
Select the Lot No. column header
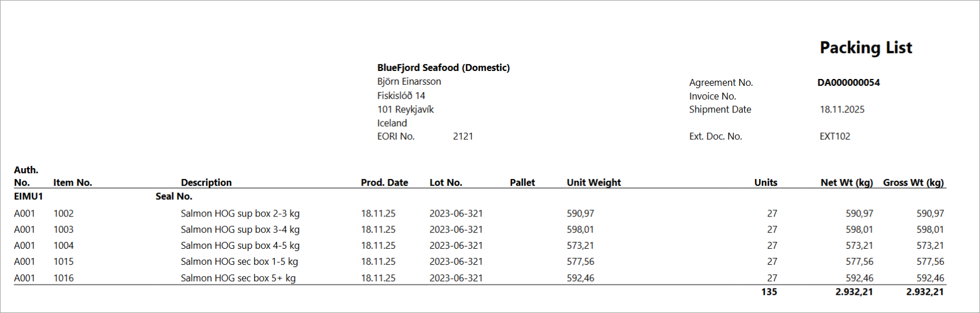pyautogui.click(x=446, y=182)
